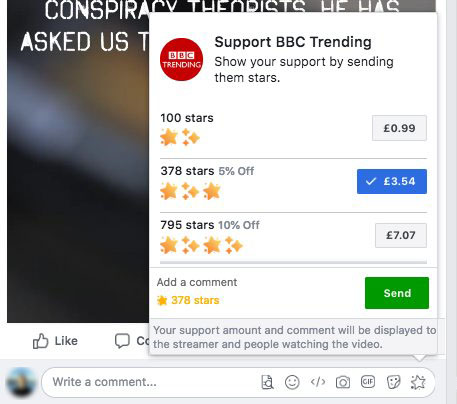This screenshot has height=404, width=457.
Task: Click Like under the video
Action: (55, 341)
